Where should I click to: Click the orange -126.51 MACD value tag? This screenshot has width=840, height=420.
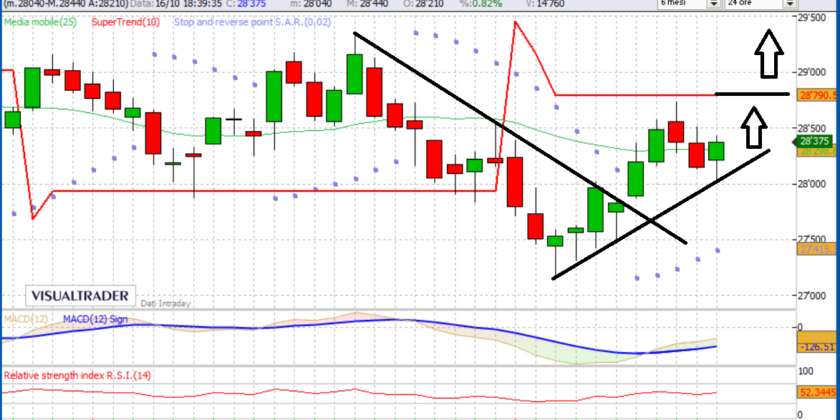tap(817, 347)
